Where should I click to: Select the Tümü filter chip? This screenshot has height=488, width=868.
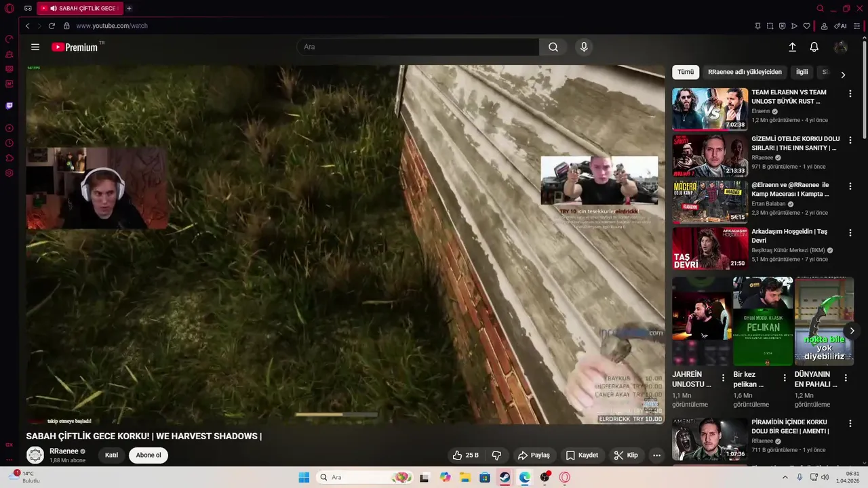tap(686, 72)
